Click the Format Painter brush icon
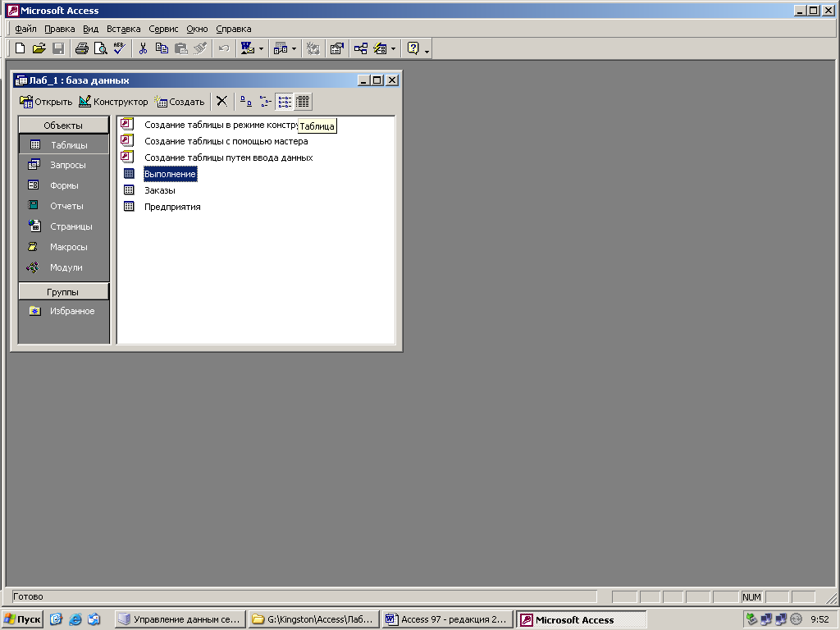This screenshot has height=630, width=840. coord(200,48)
